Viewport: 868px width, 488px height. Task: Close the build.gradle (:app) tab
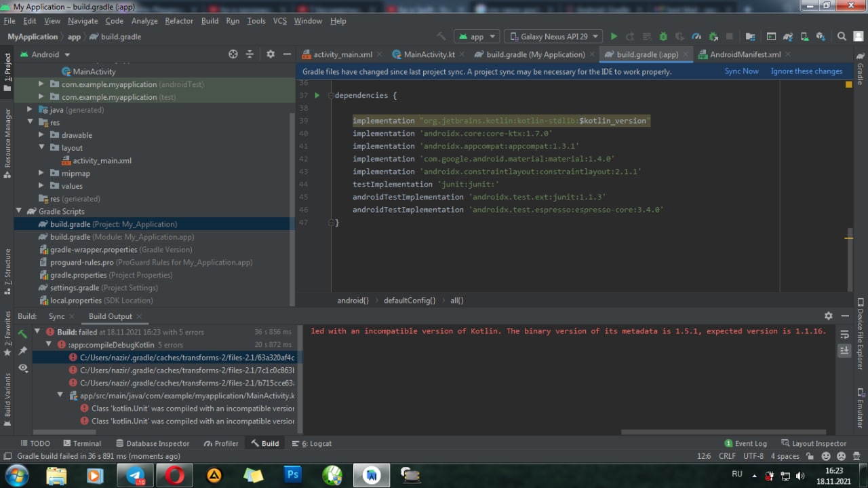tap(686, 55)
